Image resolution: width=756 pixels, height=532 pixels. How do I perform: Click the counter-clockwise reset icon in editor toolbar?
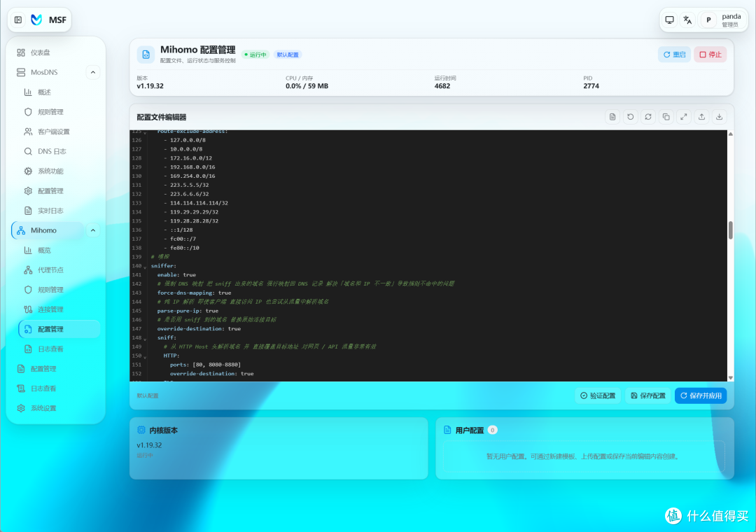click(x=630, y=117)
